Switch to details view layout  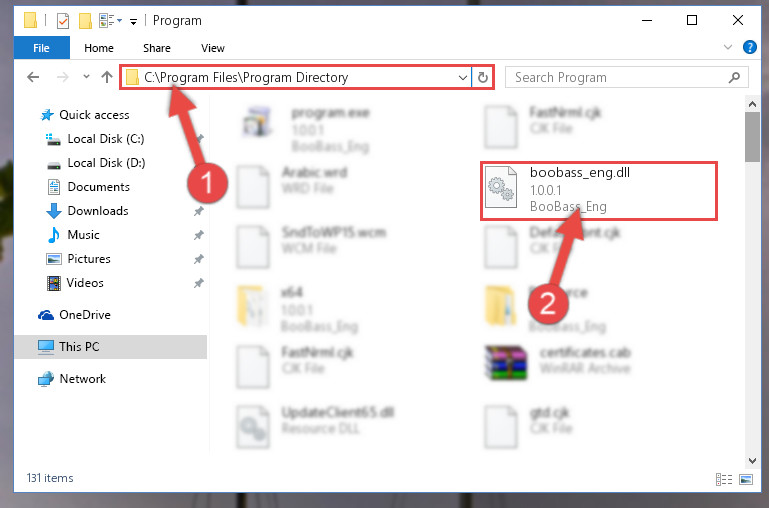pyautogui.click(x=724, y=479)
